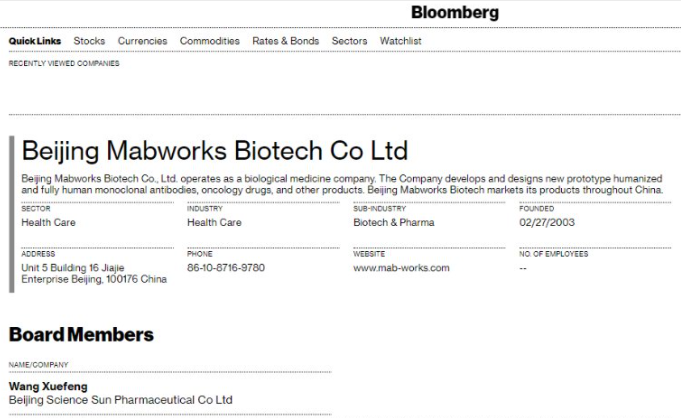Visit www.mab-works.com website link
Screen dimensions: 681x418
point(401,268)
